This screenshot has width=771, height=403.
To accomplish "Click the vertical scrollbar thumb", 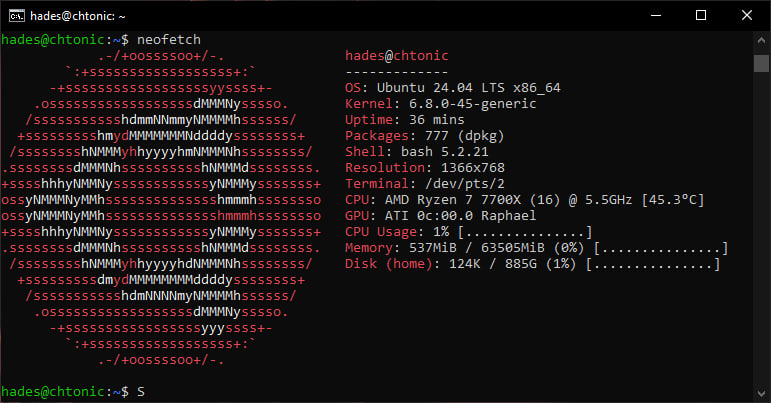I will tap(761, 63).
